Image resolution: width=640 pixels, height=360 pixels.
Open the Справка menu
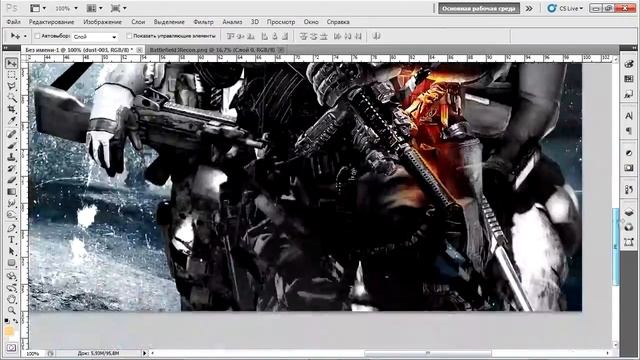click(338, 22)
